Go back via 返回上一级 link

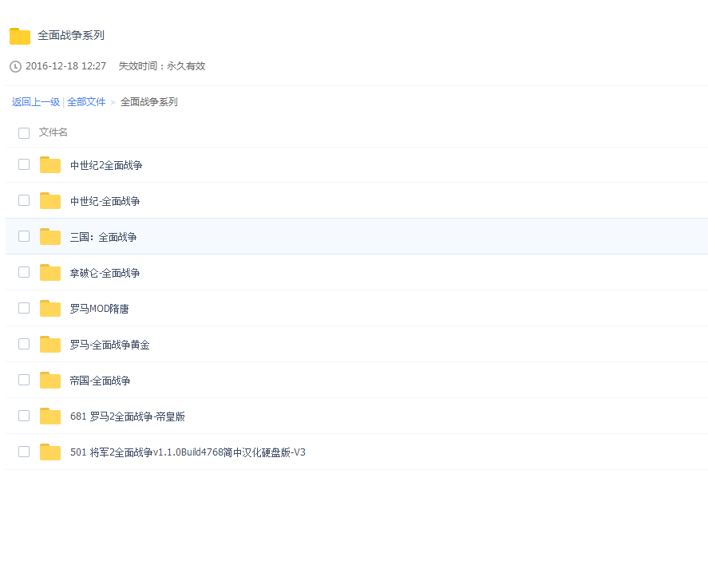tap(36, 102)
